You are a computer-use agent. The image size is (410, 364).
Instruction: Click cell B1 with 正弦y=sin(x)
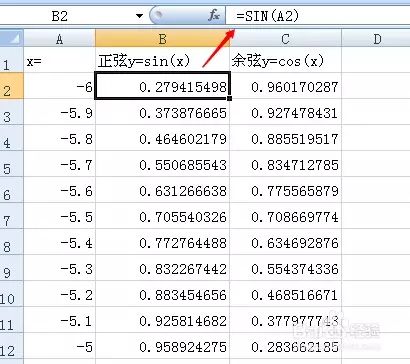[162, 60]
